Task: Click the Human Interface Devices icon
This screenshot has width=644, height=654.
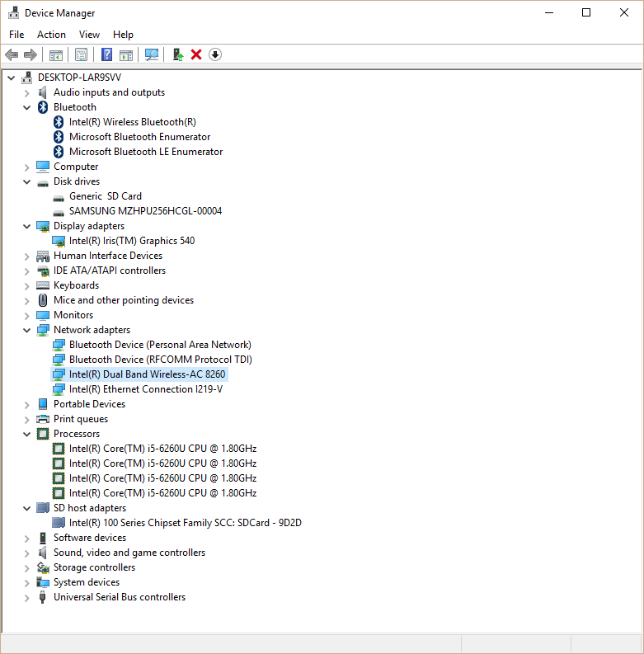Action: [x=43, y=256]
